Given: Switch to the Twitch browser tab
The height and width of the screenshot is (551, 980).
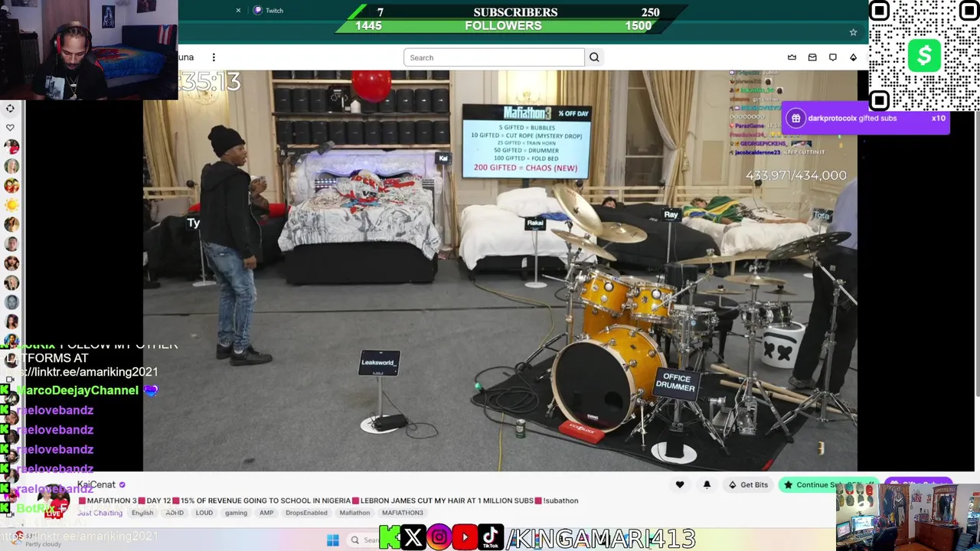Looking at the screenshot, I should (x=269, y=11).
